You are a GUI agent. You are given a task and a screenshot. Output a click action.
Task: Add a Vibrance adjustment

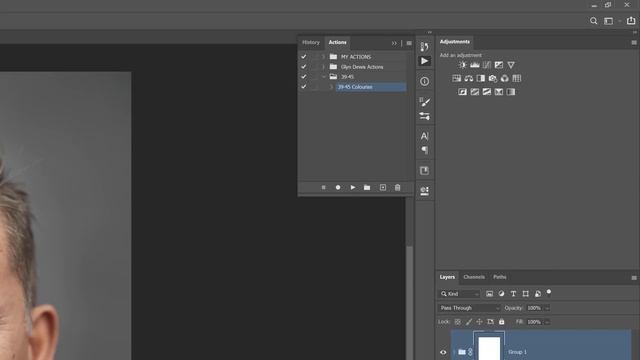tap(511, 65)
